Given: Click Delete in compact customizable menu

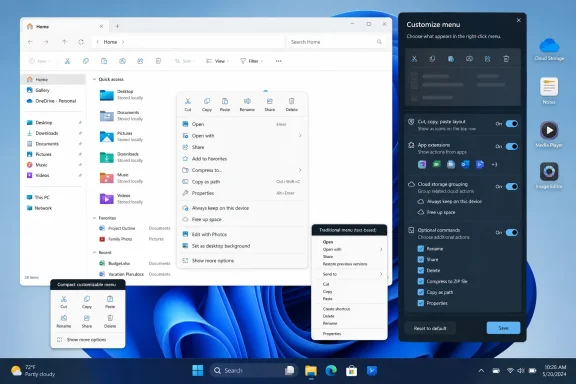Looking at the screenshot, I should pos(110,321).
